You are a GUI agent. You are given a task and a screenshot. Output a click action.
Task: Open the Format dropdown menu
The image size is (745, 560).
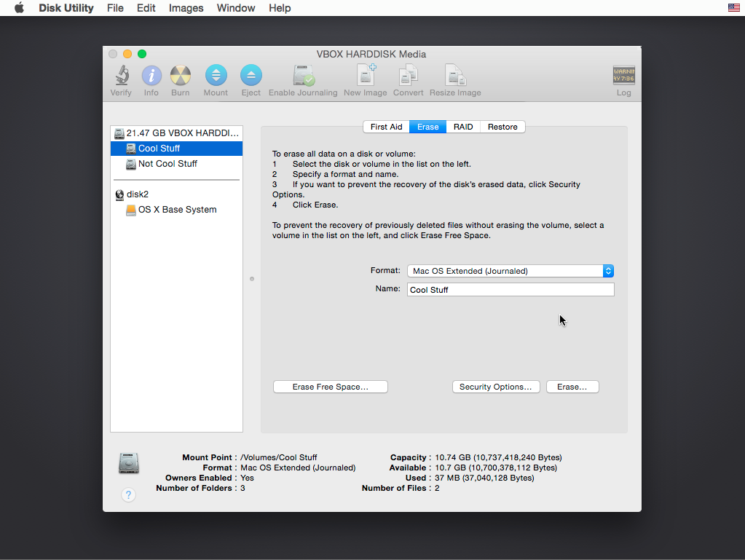coord(511,271)
